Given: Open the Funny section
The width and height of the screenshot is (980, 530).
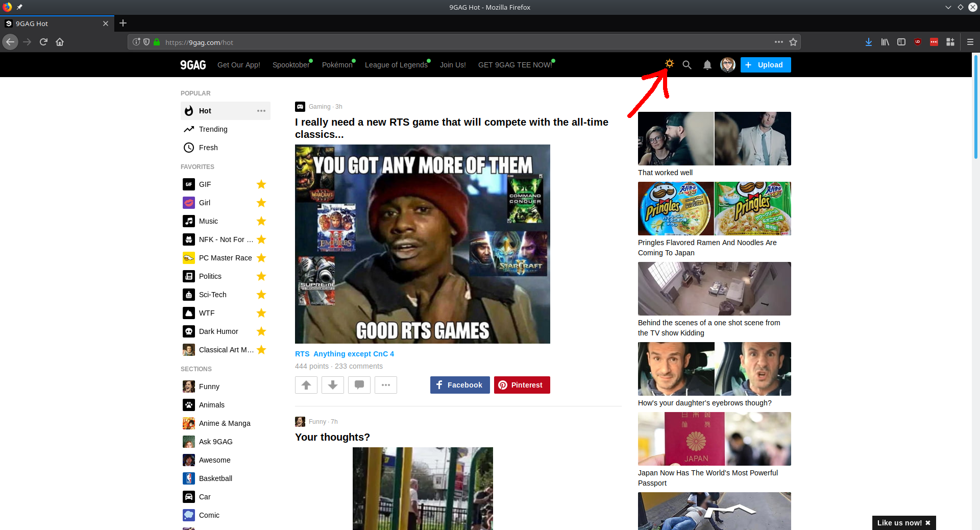Looking at the screenshot, I should 226,387.
